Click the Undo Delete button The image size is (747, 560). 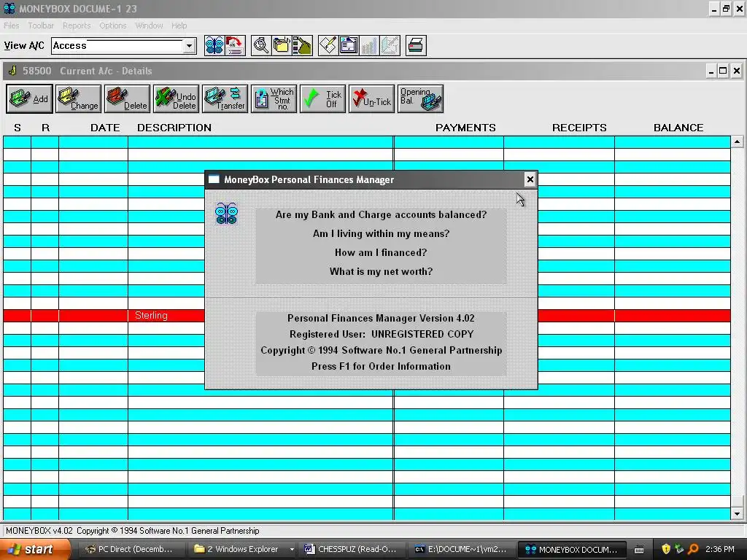pyautogui.click(x=177, y=99)
